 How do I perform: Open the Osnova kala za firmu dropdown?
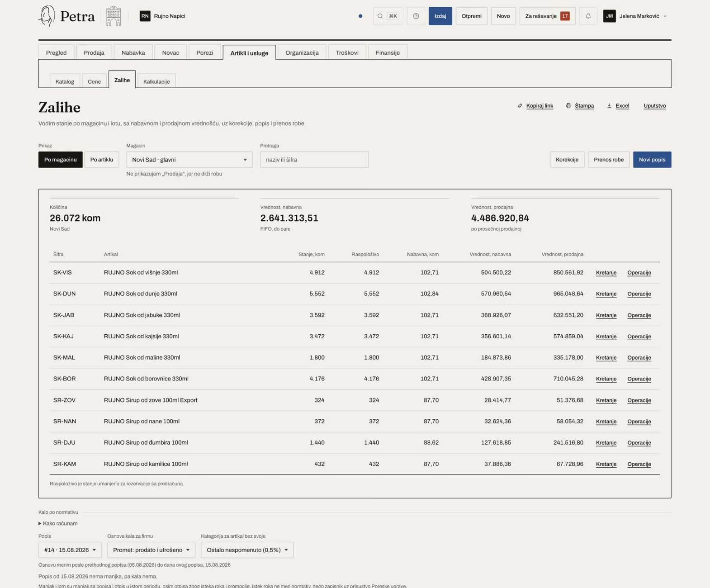pyautogui.click(x=151, y=550)
